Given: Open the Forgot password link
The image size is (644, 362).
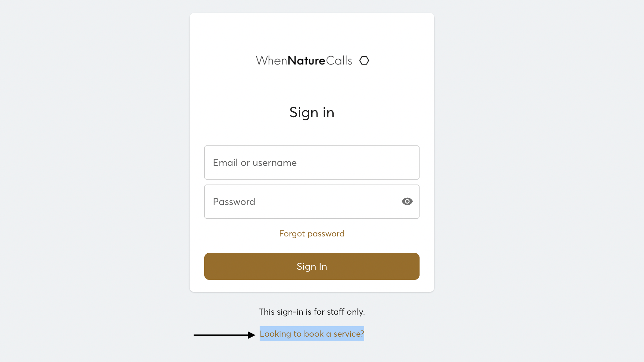Looking at the screenshot, I should coord(312,234).
